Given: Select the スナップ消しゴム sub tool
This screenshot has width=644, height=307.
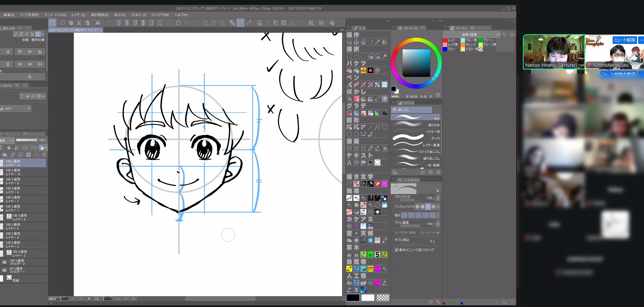Looking at the screenshot, I should pos(415,152).
